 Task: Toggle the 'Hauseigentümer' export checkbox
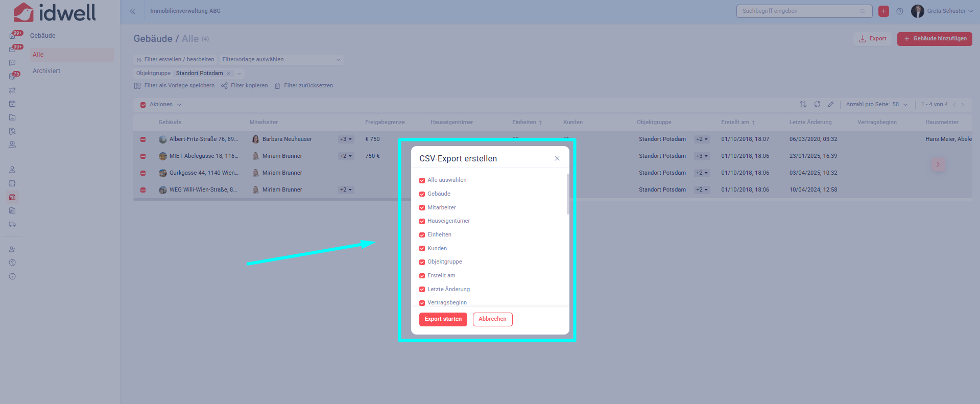coord(422,221)
